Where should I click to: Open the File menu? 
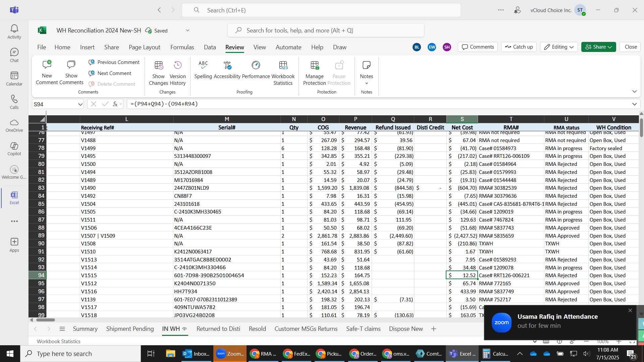point(42,47)
